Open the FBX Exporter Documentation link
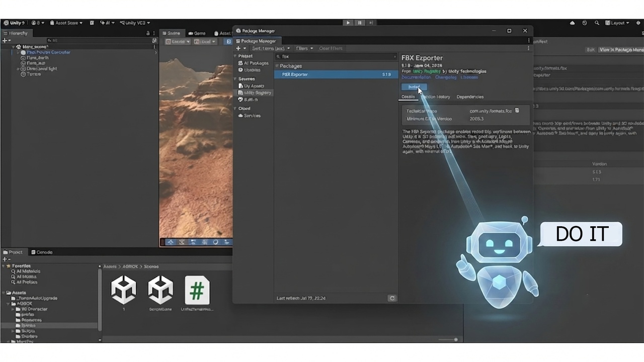The image size is (644, 362). click(x=416, y=77)
